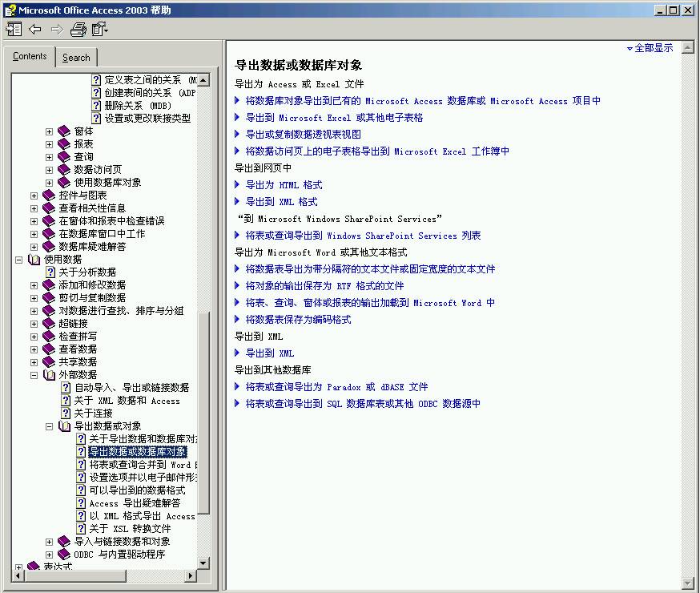Open the Options toolbar icon menu
Image resolution: width=700 pixels, height=593 pixels.
tap(99, 30)
